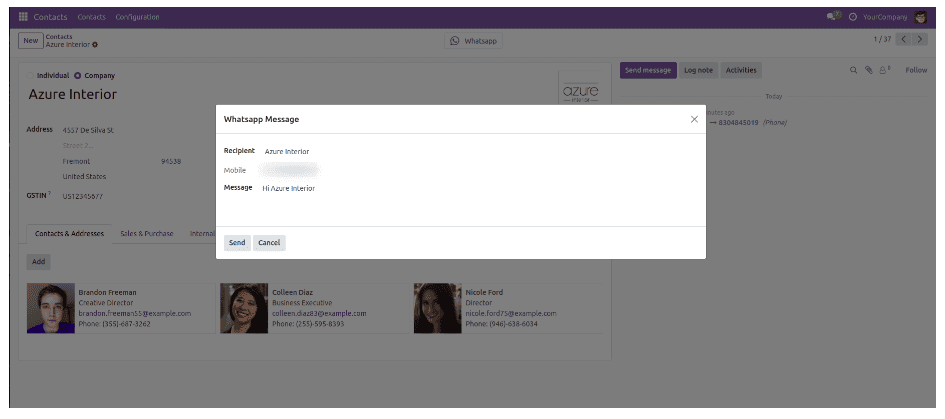Click the Send message button
Screen dimensions: 945x419
648,71
